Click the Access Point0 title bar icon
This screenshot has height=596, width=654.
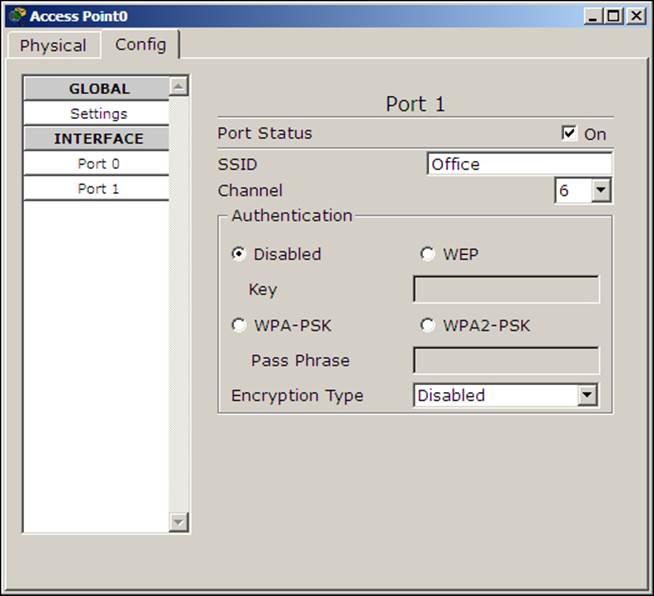pos(17,15)
